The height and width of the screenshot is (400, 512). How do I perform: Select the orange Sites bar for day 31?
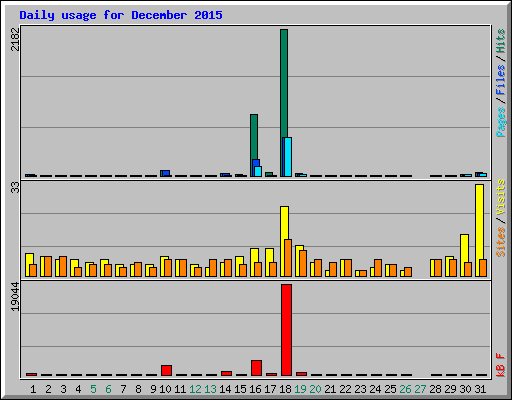(x=483, y=268)
